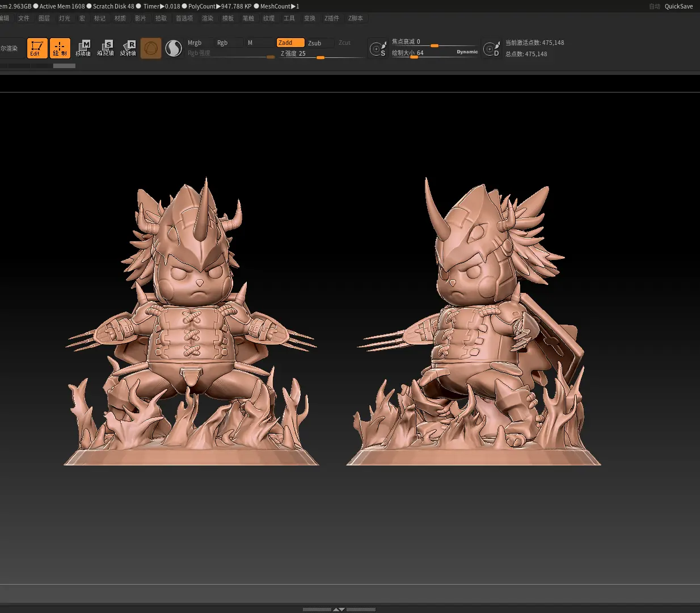The height and width of the screenshot is (613, 700).
Task: Toggle the Draw (绘制) mode button
Action: (60, 48)
